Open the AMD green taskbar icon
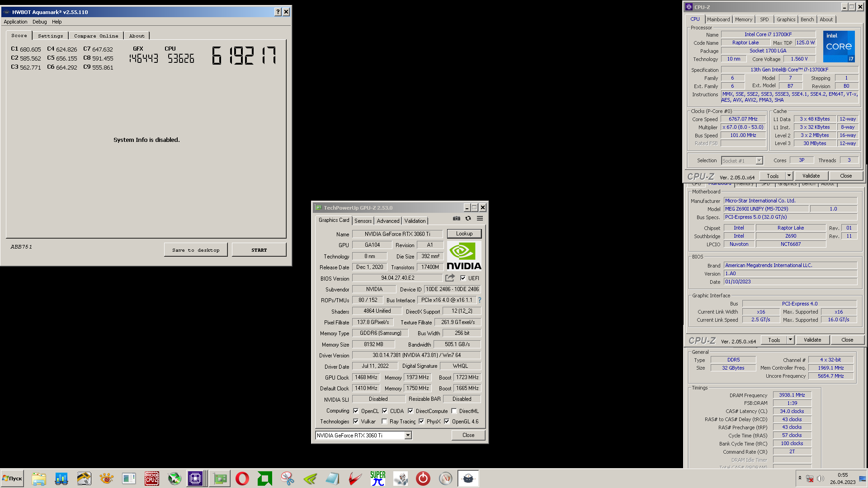 (265, 479)
